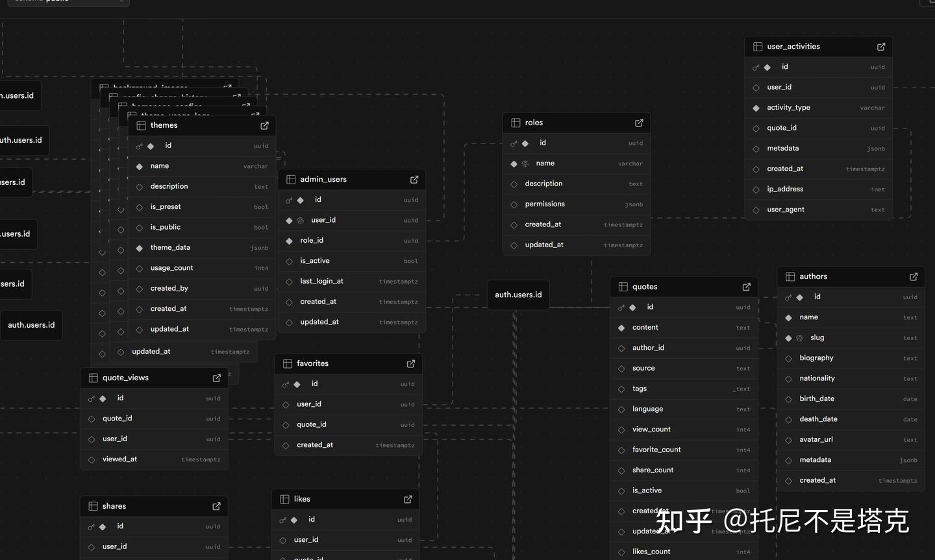Click the unique fingerprint icon beside authors slug

point(799,338)
